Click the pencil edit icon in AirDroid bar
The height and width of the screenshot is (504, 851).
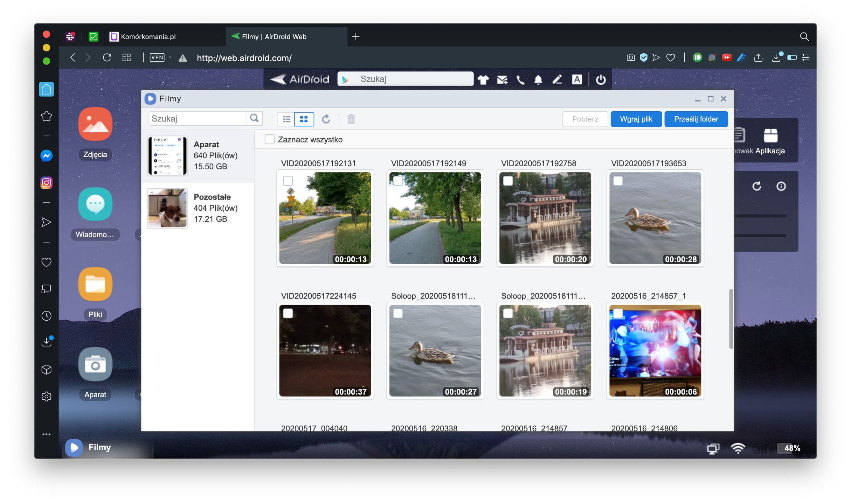point(557,80)
